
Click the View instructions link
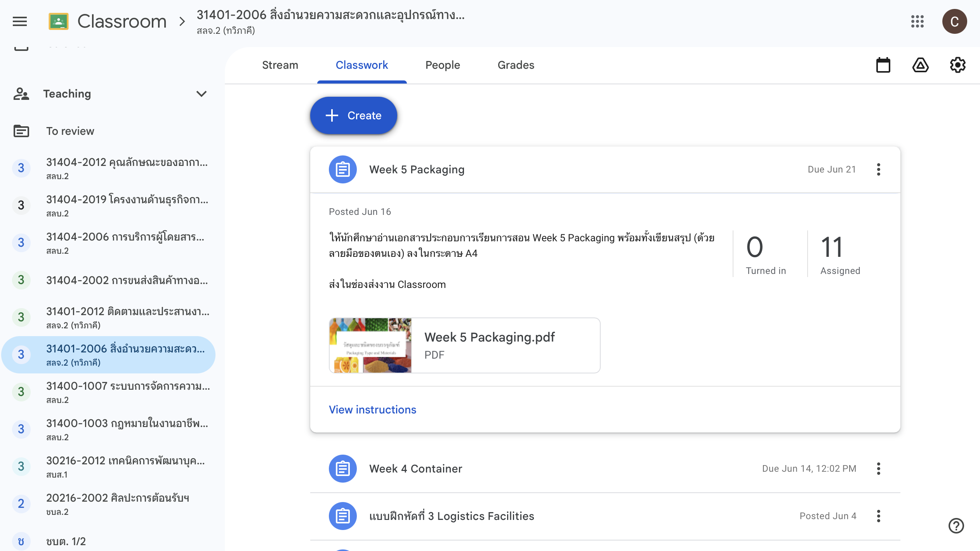(x=372, y=410)
